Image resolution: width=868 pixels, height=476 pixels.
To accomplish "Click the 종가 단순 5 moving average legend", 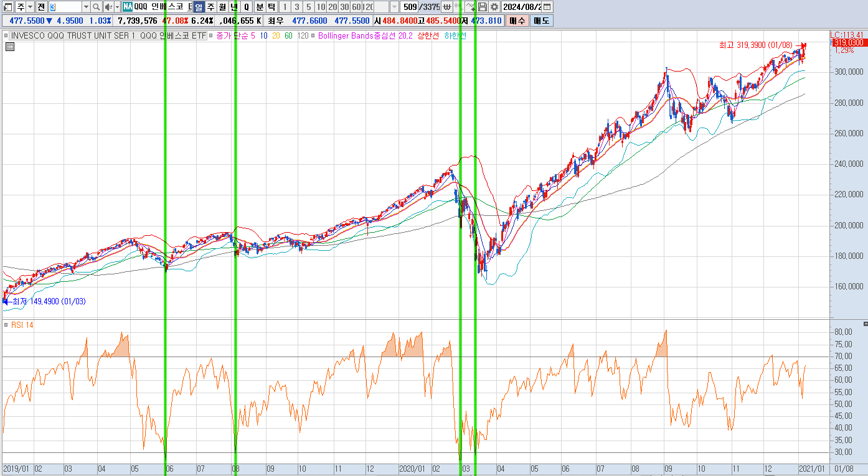I will [235, 36].
